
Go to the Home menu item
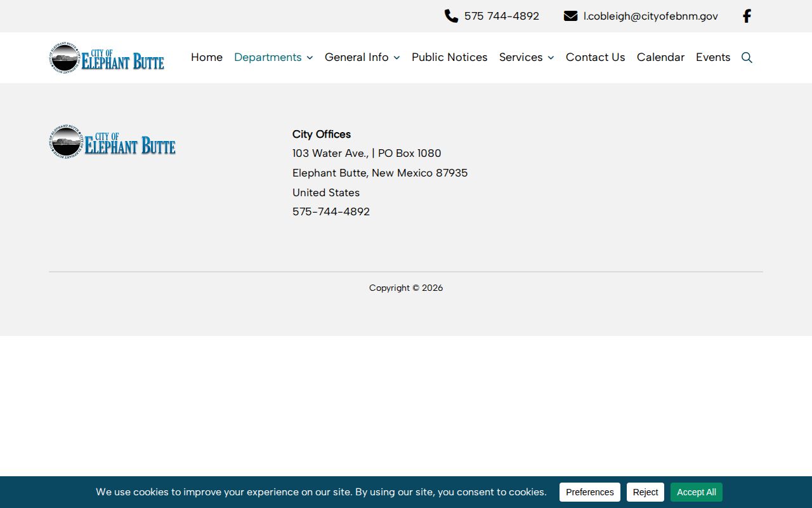207,57
